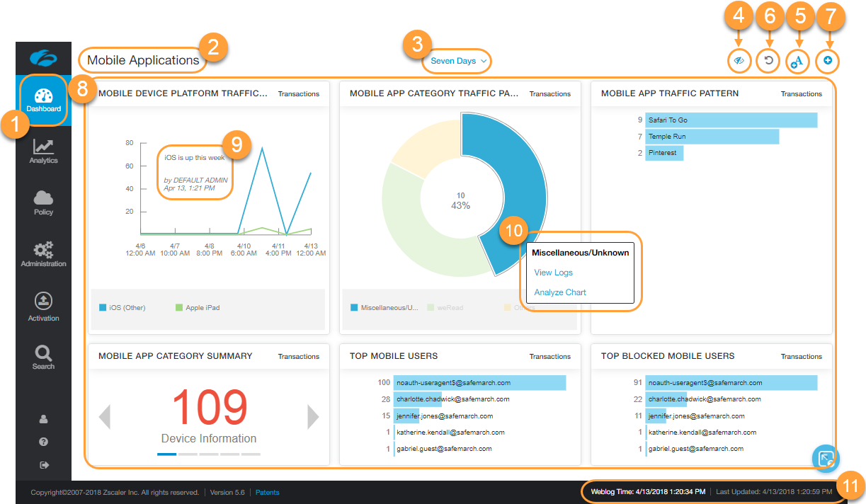
Task: Go to next category summary slide
Action: 312,417
